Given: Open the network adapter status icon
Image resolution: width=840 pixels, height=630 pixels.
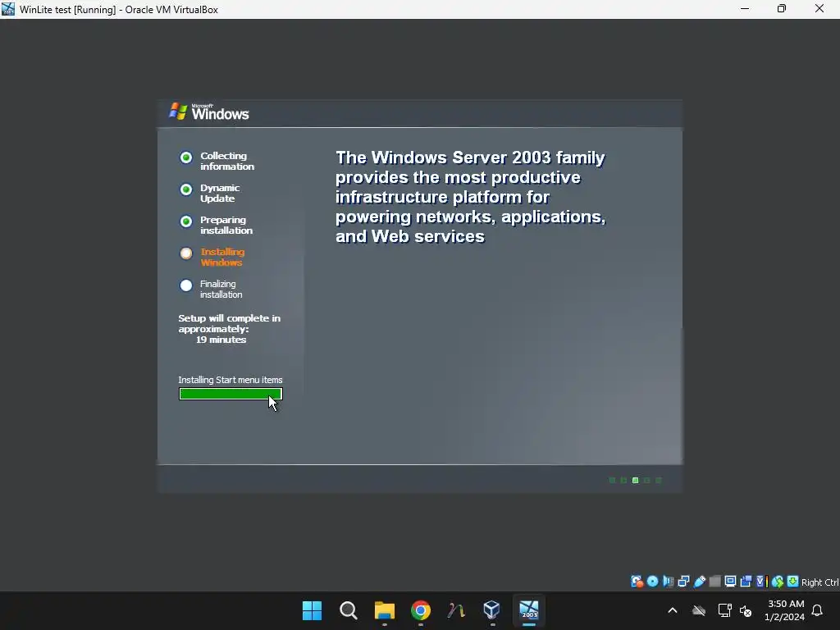Looking at the screenshot, I should coord(683,582).
